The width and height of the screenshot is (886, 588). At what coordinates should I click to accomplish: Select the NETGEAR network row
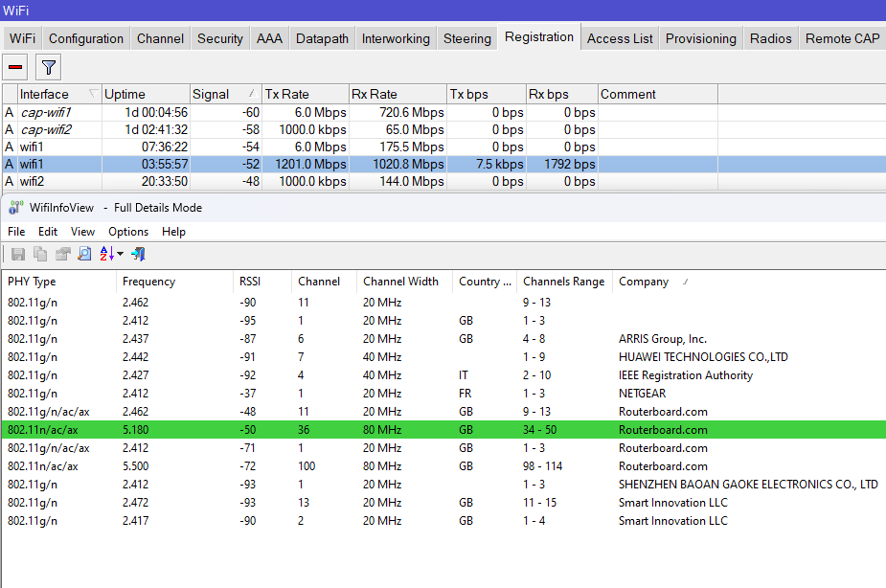[443, 394]
